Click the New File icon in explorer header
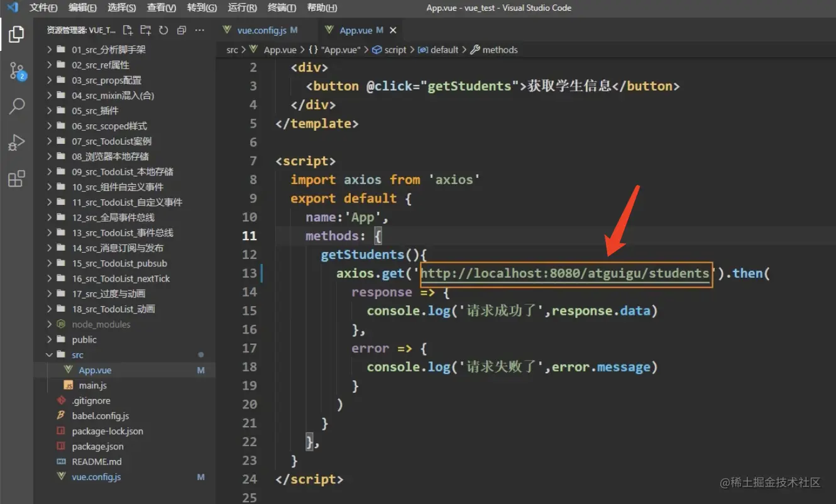This screenshot has width=836, height=504. 128,30
